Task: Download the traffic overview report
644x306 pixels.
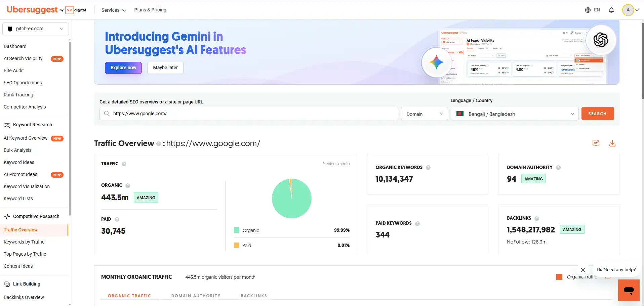Action: 612,143
